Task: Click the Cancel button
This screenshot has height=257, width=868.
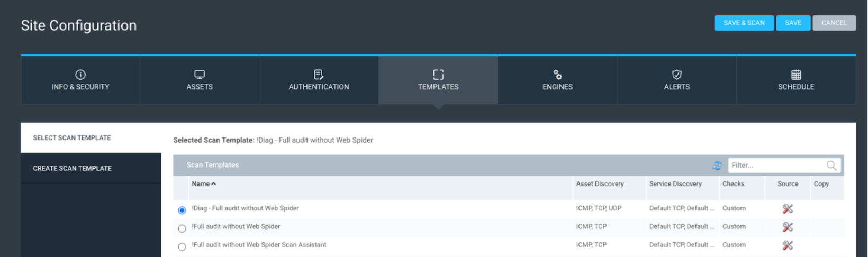Action: [834, 23]
